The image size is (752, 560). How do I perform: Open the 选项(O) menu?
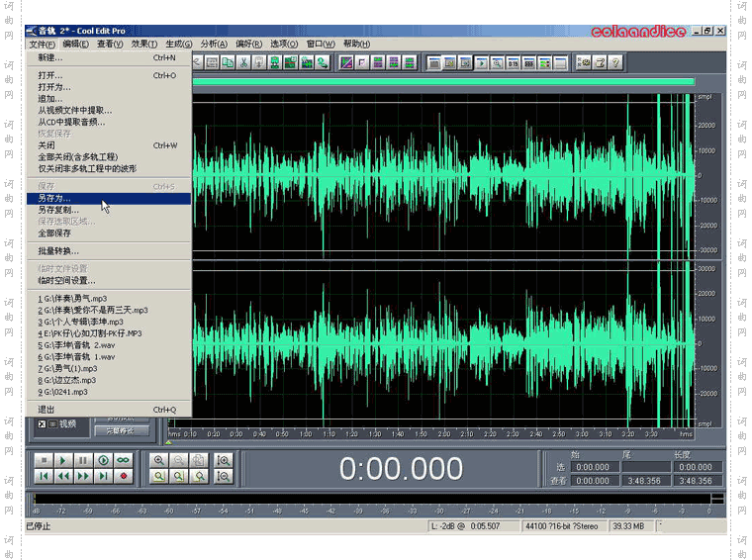(284, 45)
